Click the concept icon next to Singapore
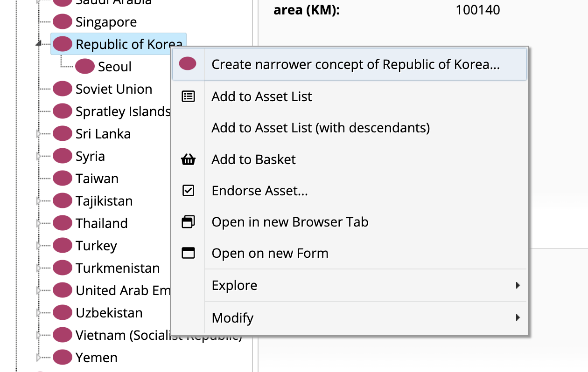Viewport: 588px width, 372px height. click(x=62, y=21)
